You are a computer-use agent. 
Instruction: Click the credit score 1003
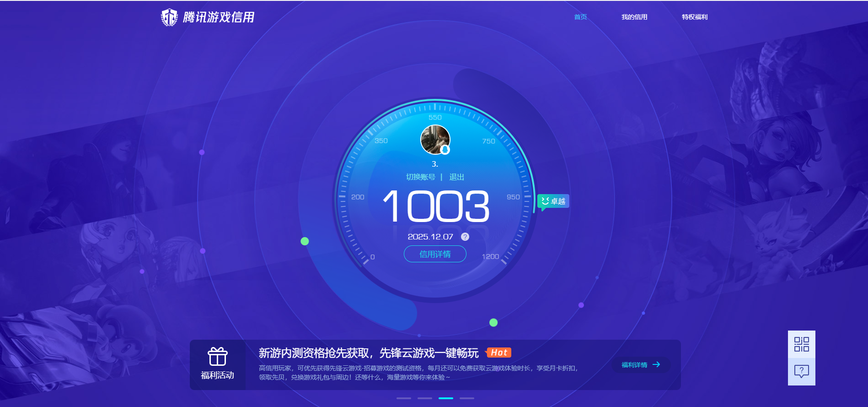436,206
